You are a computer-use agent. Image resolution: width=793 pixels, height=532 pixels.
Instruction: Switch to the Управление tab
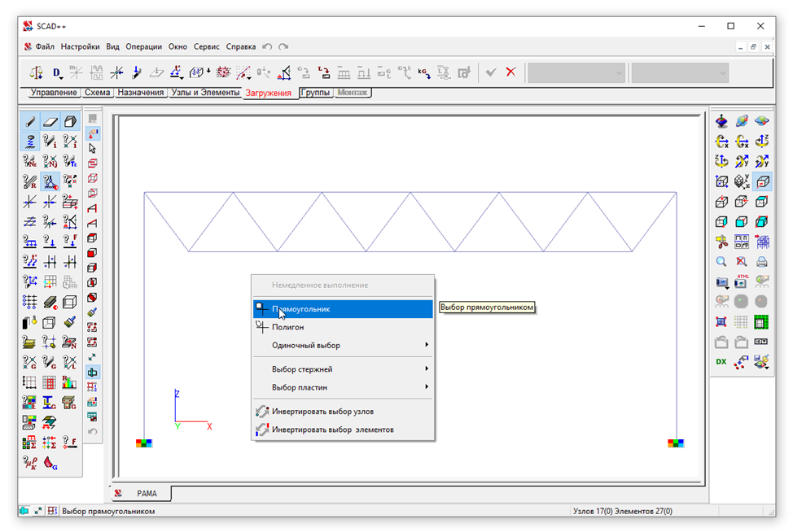coord(54,93)
